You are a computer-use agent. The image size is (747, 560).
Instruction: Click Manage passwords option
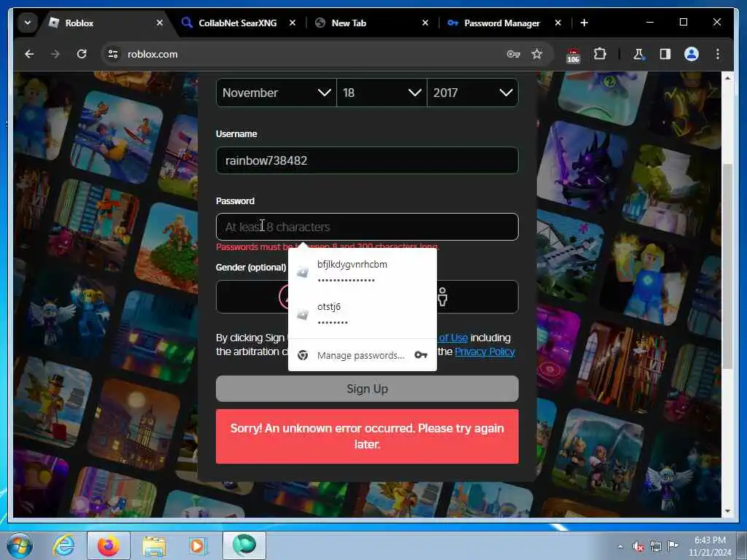tap(362, 355)
